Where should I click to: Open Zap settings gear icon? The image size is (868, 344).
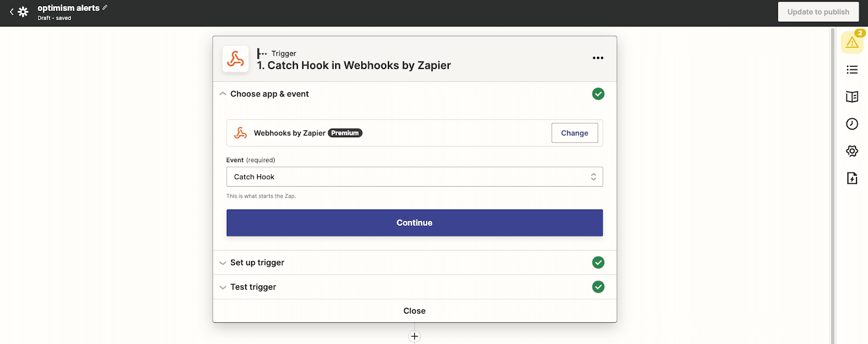[x=852, y=151]
